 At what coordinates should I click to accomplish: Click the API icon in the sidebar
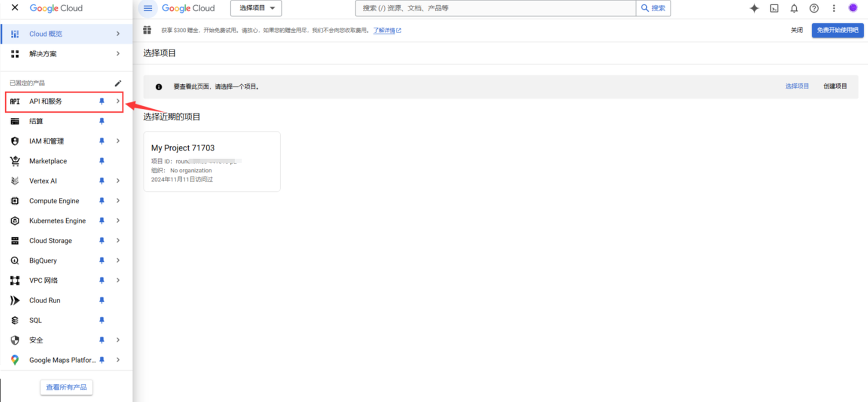pos(15,101)
